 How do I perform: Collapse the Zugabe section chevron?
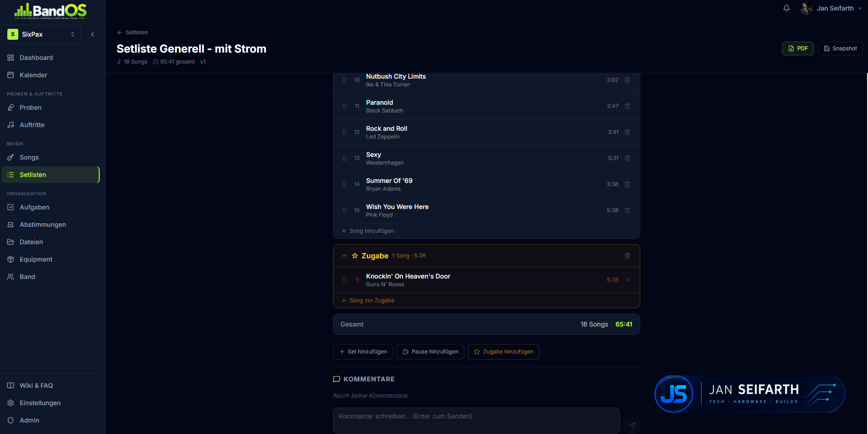click(x=344, y=256)
